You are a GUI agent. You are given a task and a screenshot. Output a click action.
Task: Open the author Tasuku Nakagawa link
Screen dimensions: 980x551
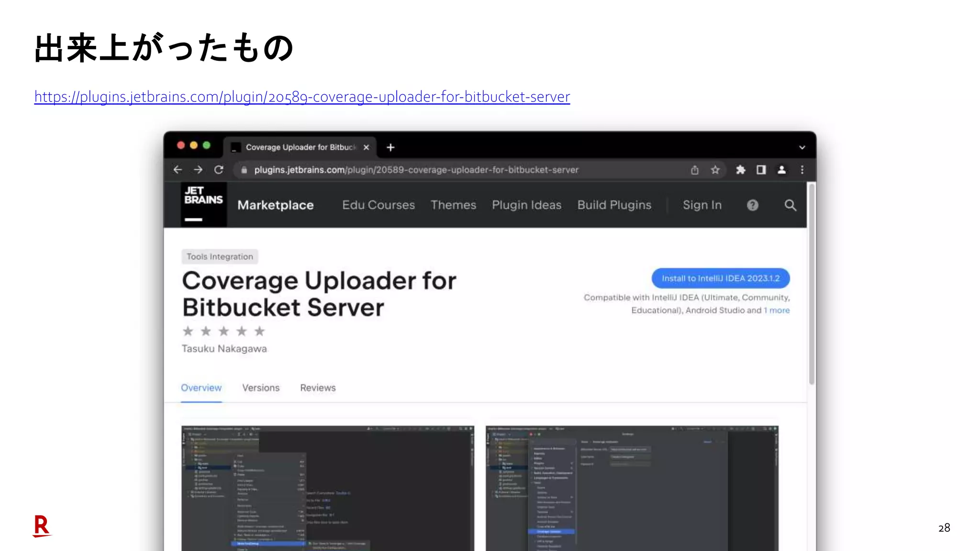pos(224,349)
